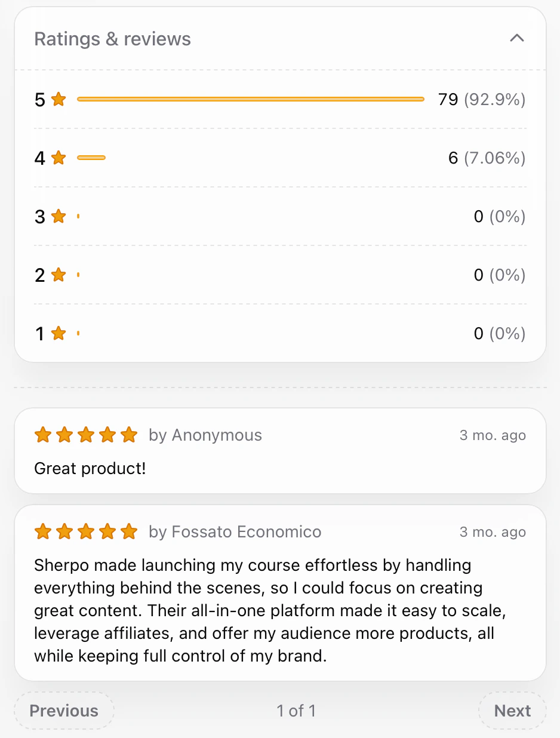560x738 pixels.
Task: Click the Next pagination button
Action: [512, 711]
